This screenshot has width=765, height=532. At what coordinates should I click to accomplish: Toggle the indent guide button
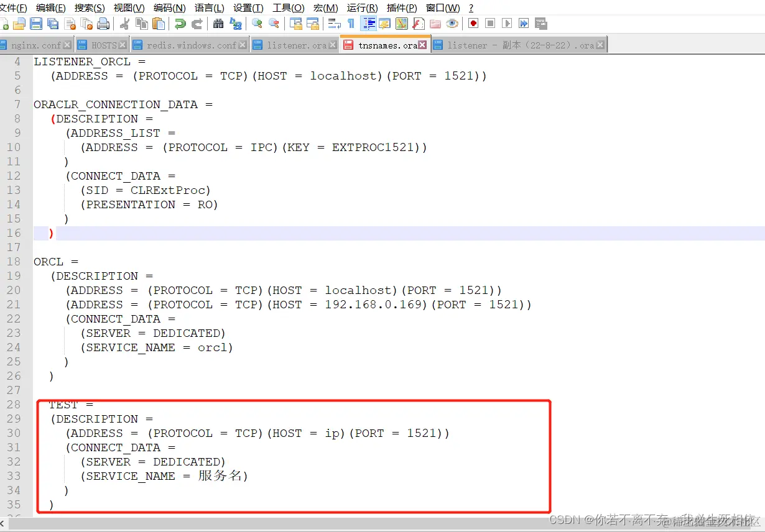(368, 24)
